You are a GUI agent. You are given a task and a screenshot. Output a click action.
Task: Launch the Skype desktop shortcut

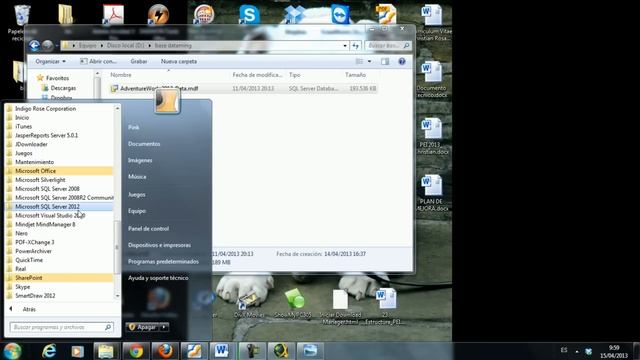(x=249, y=15)
